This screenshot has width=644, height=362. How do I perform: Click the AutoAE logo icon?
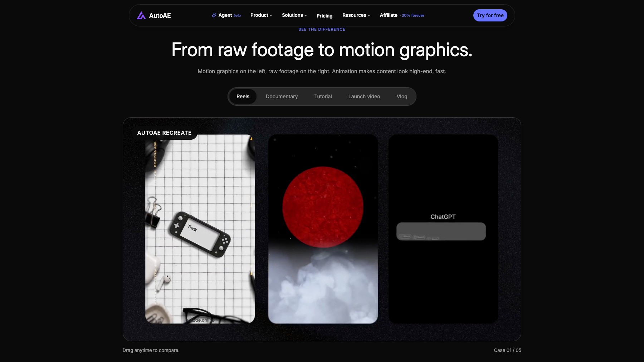point(141,15)
